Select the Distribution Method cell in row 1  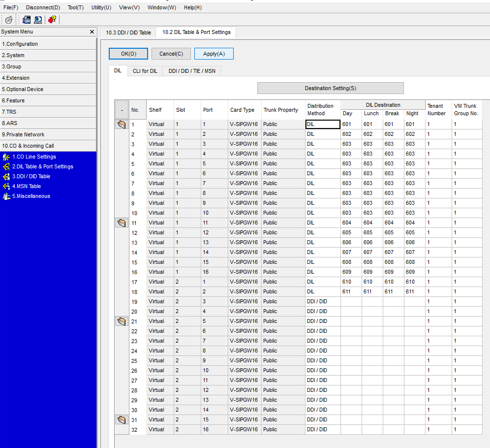[323, 125]
